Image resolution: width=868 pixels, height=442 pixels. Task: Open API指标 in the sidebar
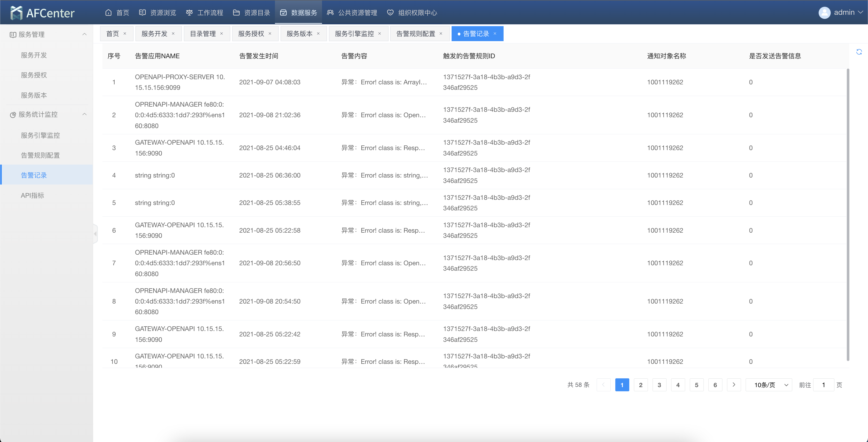point(32,195)
